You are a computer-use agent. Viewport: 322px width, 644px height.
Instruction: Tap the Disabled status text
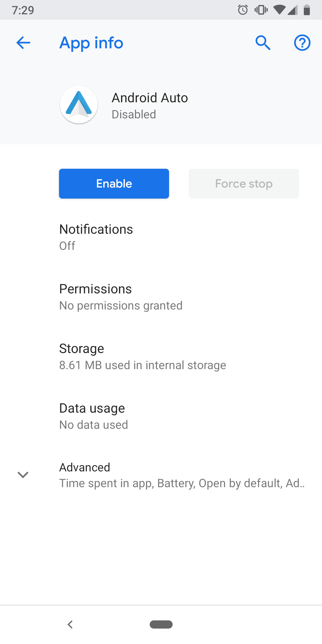134,114
